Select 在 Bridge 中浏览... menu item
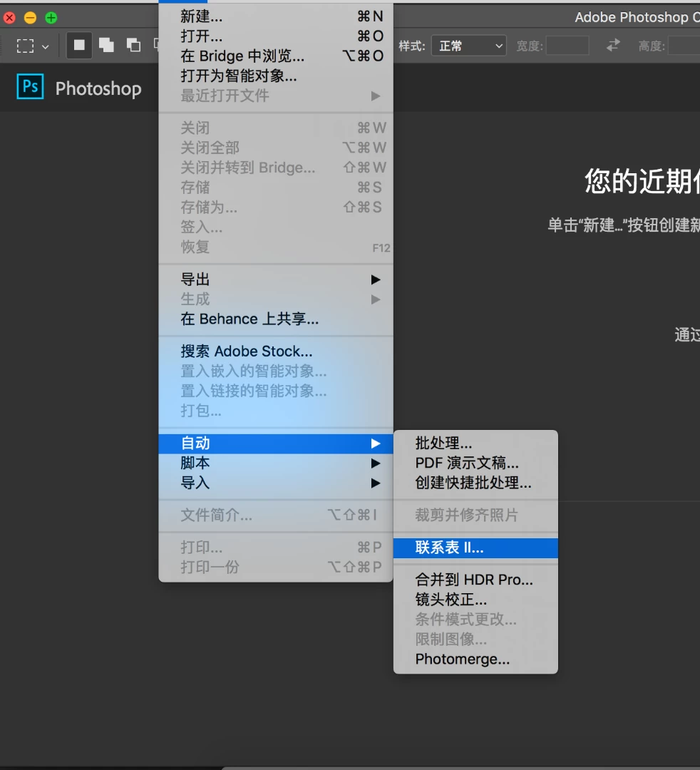 point(276,56)
